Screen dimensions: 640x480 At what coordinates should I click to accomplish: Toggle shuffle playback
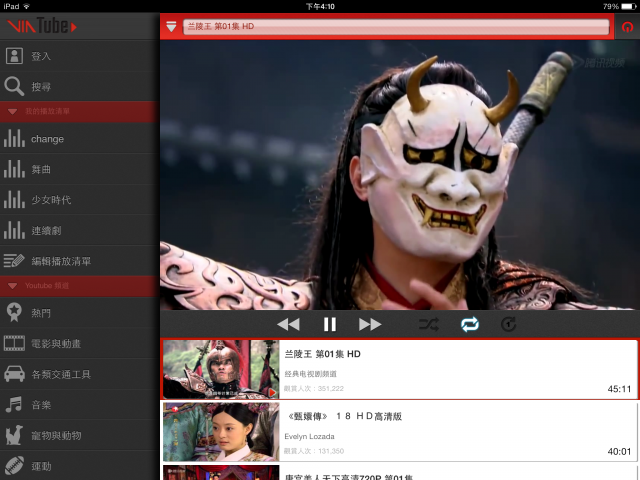[429, 324]
